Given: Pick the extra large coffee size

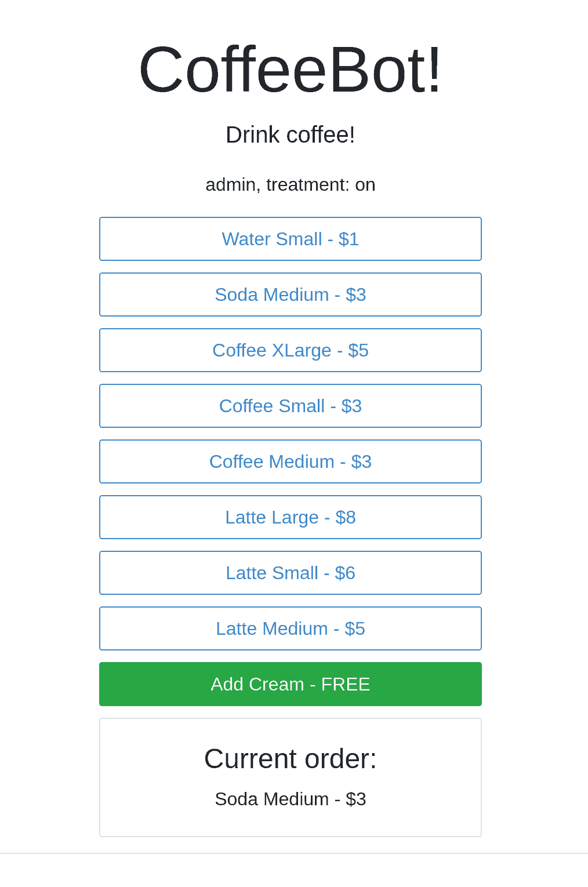Looking at the screenshot, I should [x=291, y=350].
